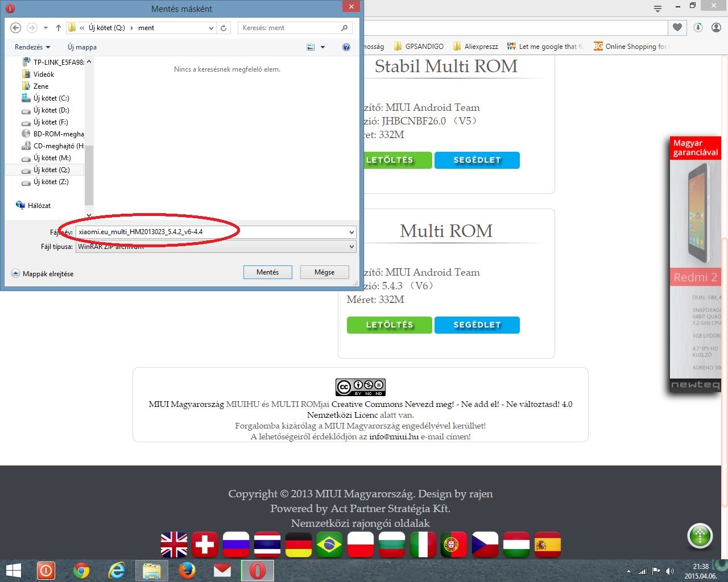This screenshot has height=582, width=728.
Task: Download Multi ROM V6 via LETÖLTÉS
Action: click(390, 325)
